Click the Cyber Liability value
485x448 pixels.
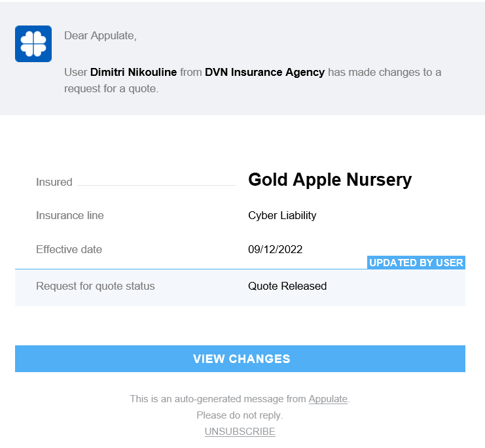click(282, 215)
